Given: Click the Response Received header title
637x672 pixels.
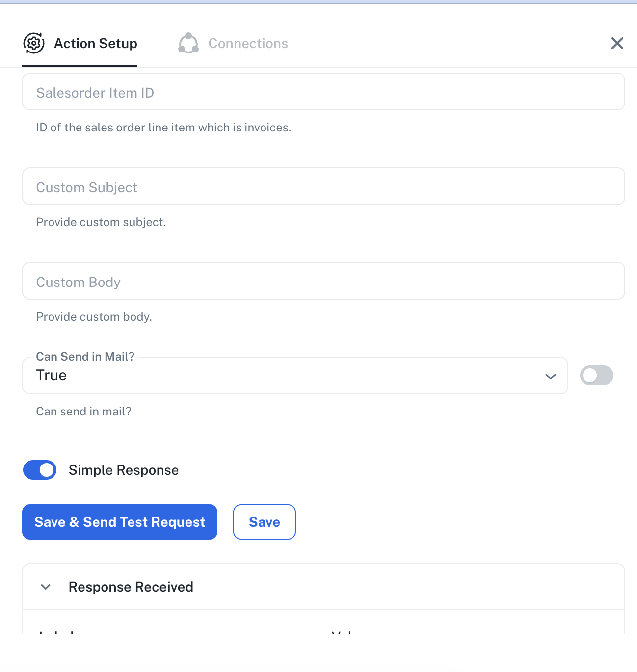Looking at the screenshot, I should tap(131, 587).
